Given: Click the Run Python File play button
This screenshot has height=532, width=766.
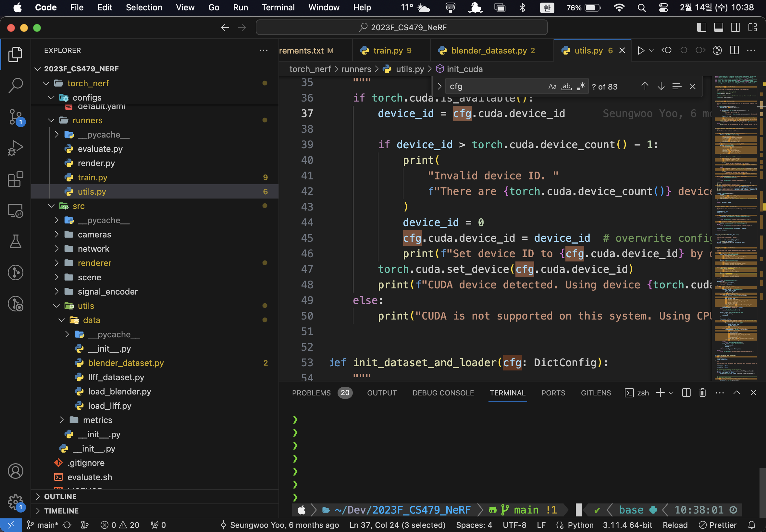Looking at the screenshot, I should [x=641, y=51].
